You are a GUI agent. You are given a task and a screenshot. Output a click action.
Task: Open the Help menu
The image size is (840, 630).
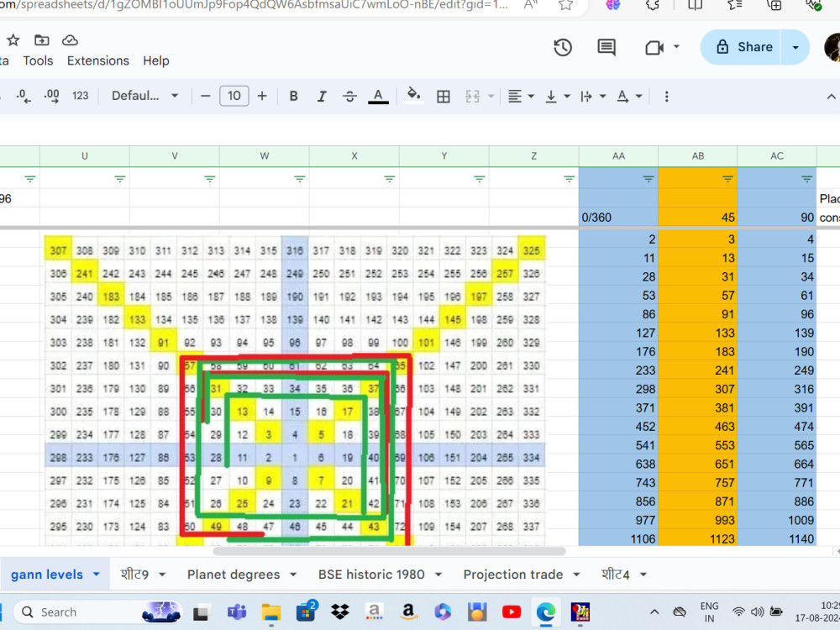click(x=156, y=60)
